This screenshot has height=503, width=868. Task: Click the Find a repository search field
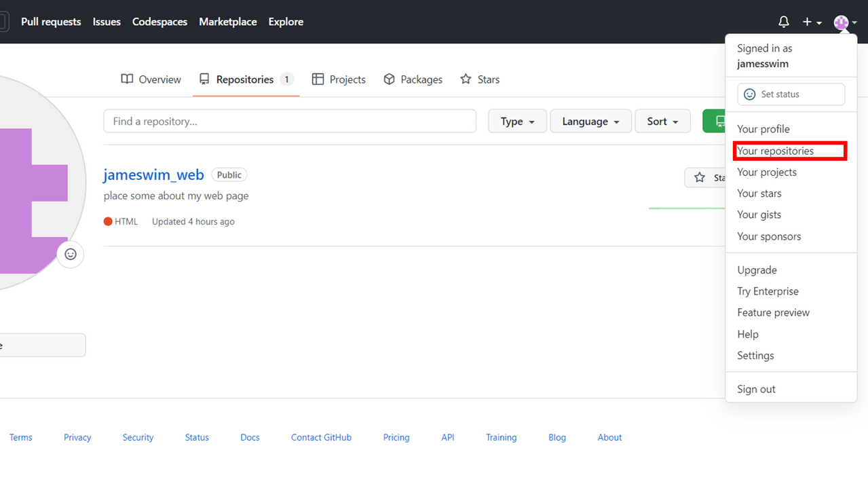tap(290, 122)
